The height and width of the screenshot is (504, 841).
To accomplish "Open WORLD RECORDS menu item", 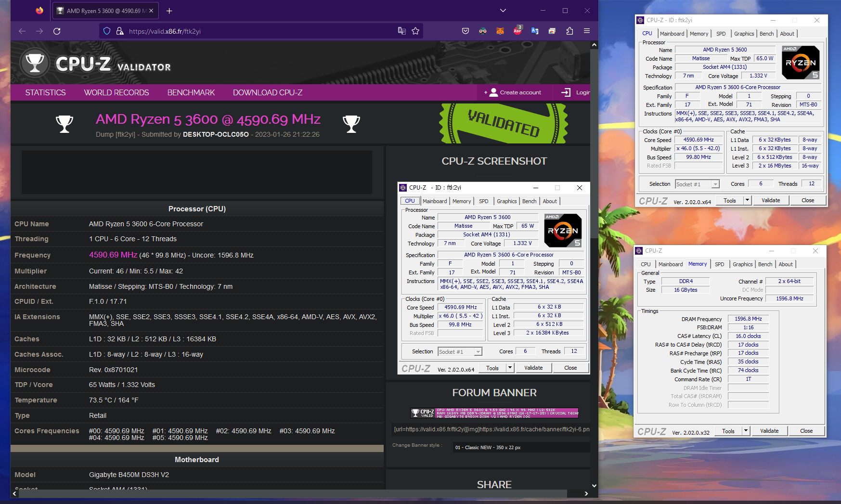I will [116, 92].
